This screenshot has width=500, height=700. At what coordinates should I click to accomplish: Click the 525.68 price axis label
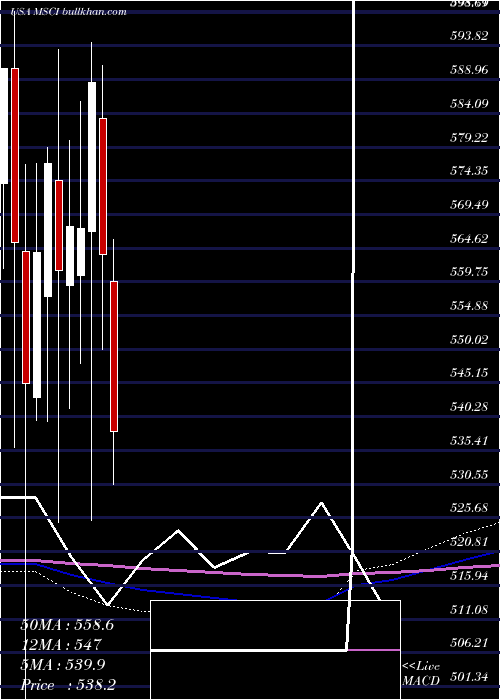click(468, 508)
